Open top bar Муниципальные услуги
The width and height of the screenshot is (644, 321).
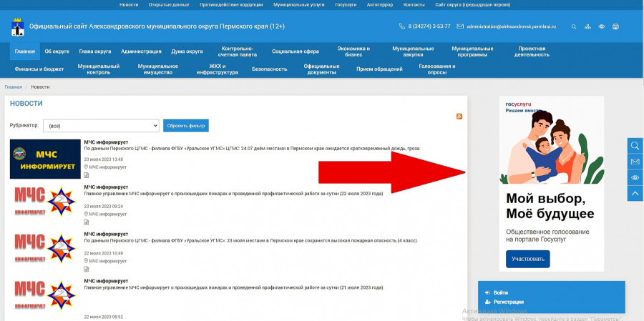coord(298,5)
